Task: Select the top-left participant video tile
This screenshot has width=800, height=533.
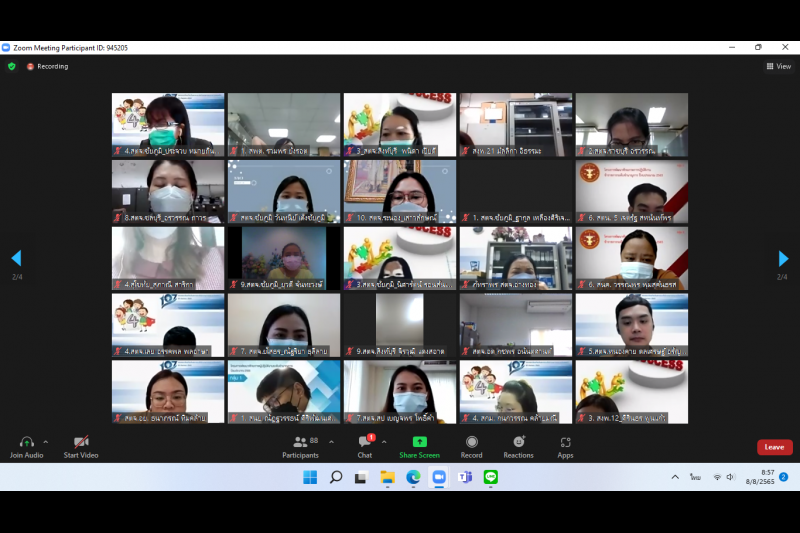Action: (168, 124)
